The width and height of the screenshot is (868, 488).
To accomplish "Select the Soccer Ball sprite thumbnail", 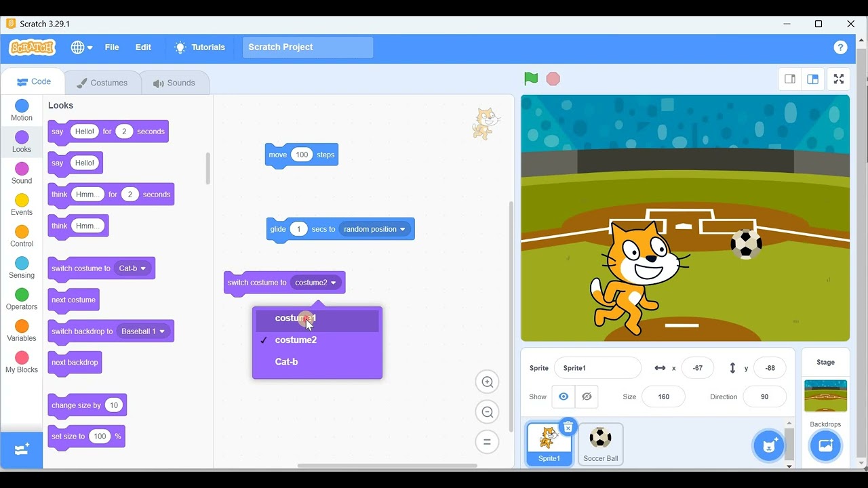I will point(601,444).
